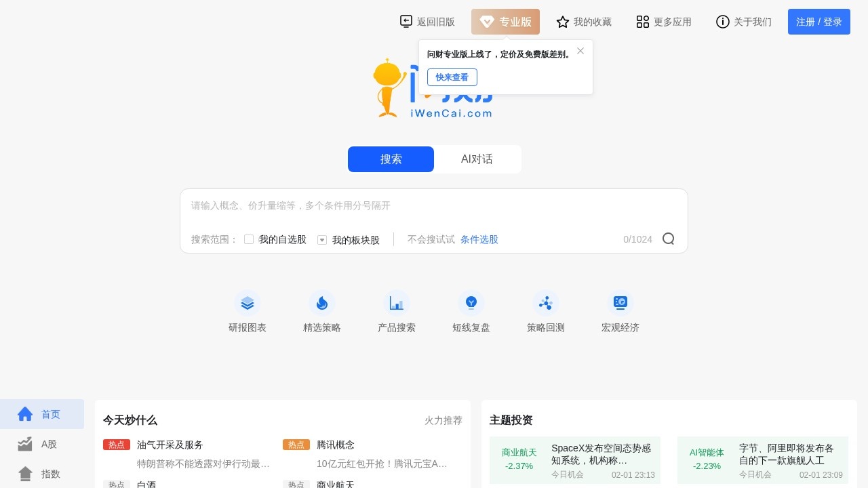Select the 精选策略 featured strategies icon
The image size is (868, 488).
(x=322, y=312)
